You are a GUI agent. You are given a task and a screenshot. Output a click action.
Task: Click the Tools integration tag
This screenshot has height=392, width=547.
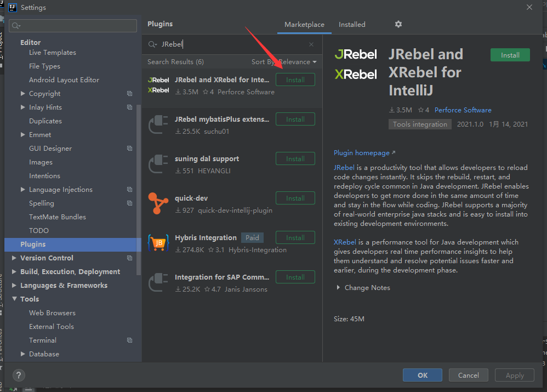pyautogui.click(x=420, y=124)
